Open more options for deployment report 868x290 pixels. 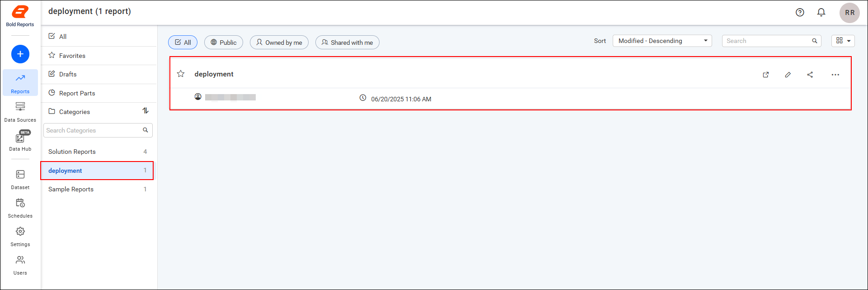pos(835,75)
